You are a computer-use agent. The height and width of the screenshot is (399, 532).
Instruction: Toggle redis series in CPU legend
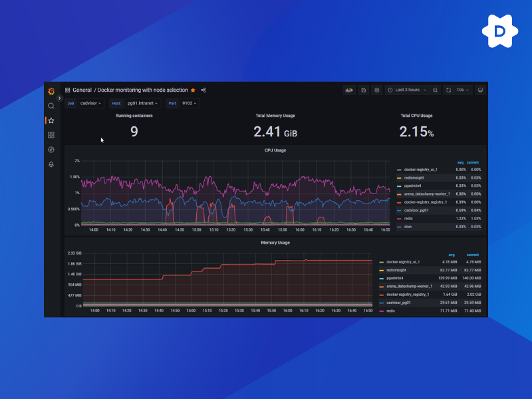408,219
